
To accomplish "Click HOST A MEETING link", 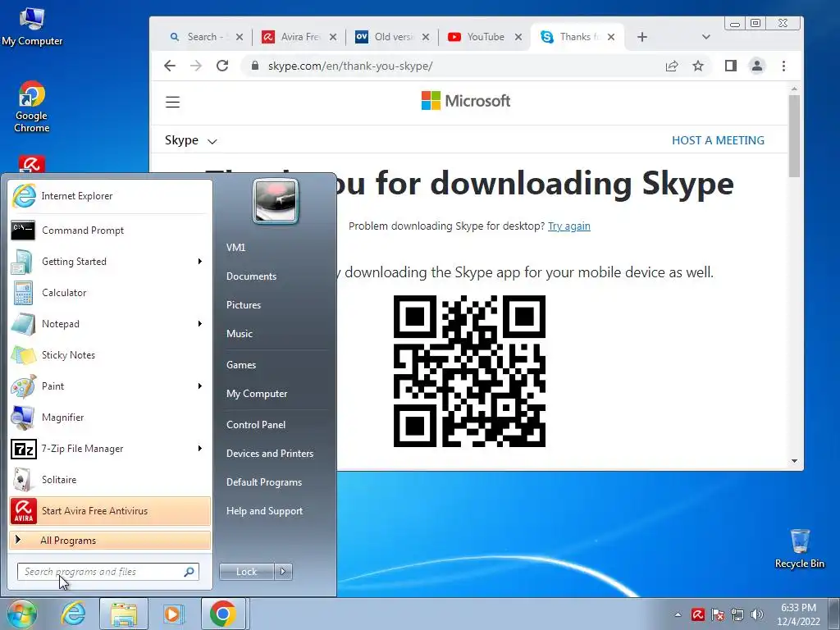I will click(718, 140).
